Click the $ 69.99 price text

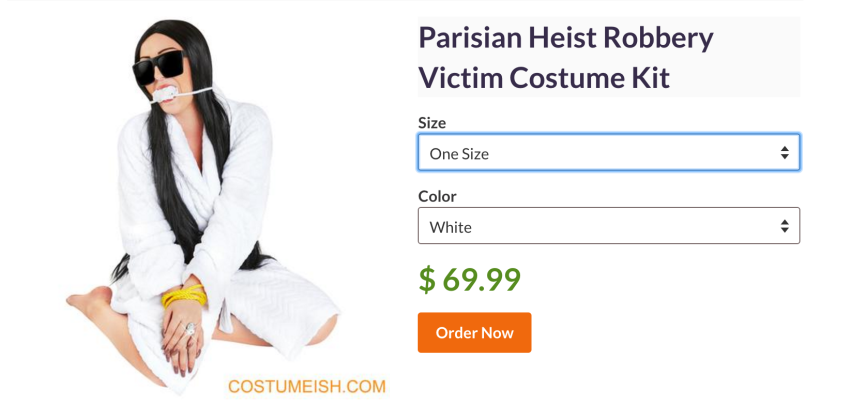469,279
